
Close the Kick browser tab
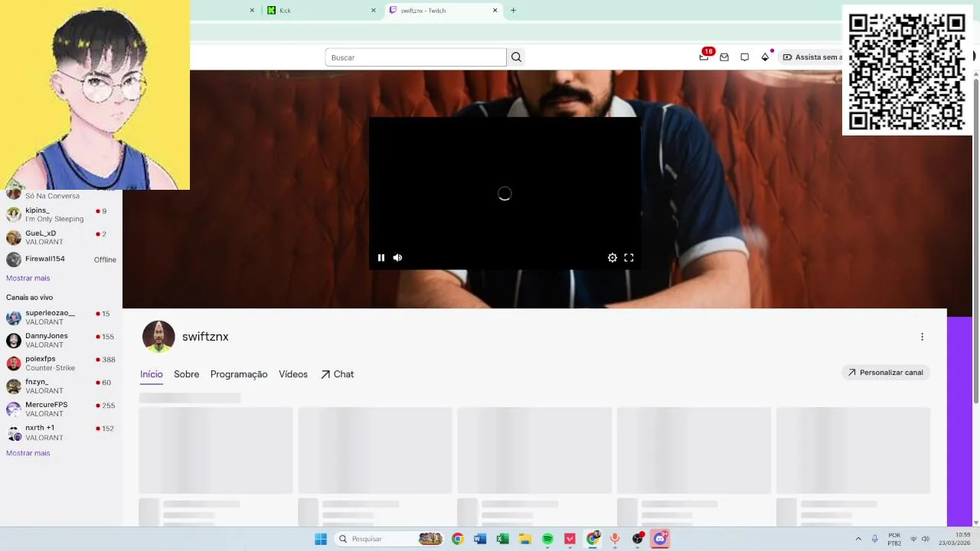tap(374, 11)
